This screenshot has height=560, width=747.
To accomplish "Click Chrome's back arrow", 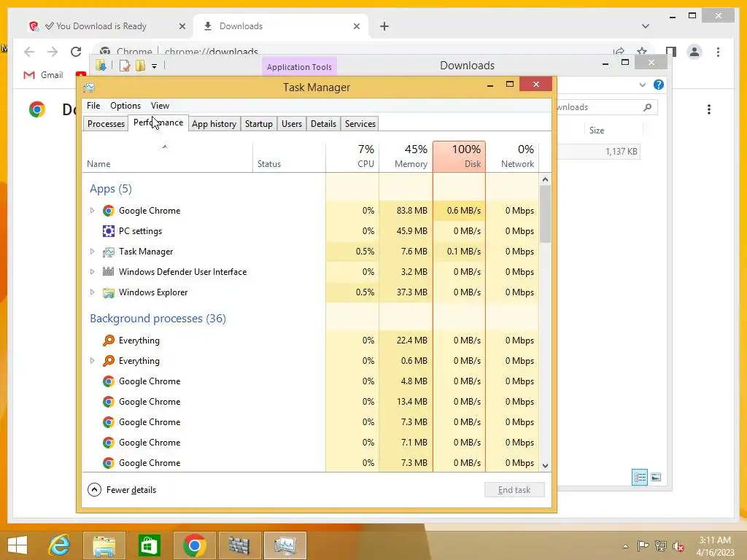I will coord(29,52).
